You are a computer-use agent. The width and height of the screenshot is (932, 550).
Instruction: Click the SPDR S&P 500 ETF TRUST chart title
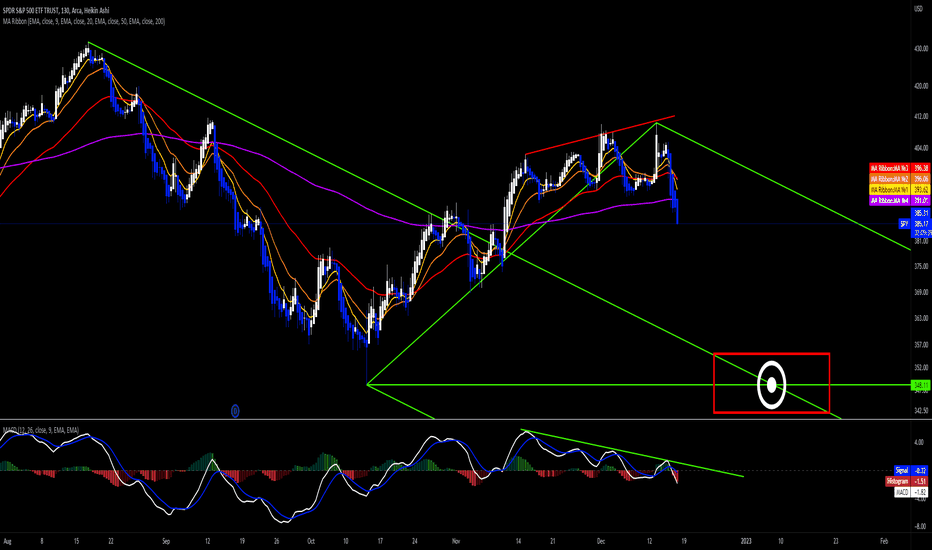(56, 11)
